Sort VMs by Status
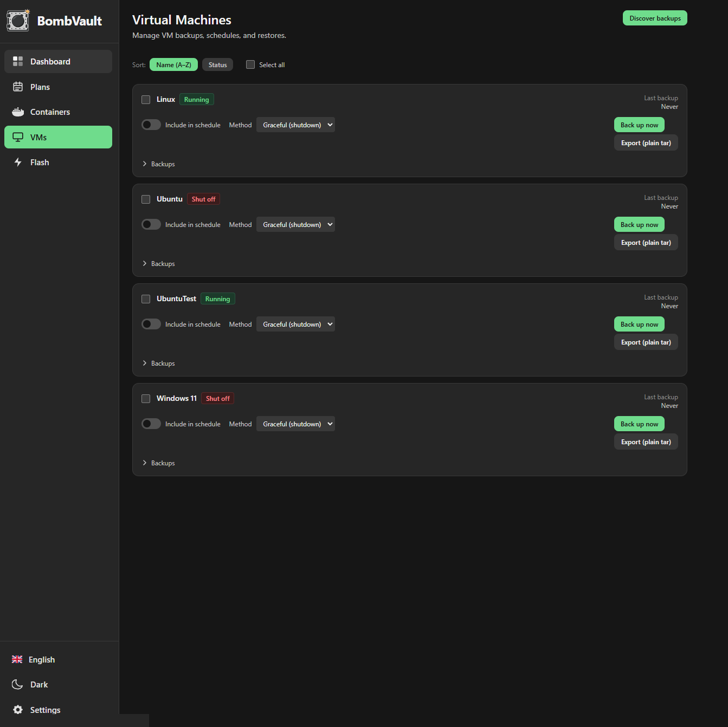This screenshot has height=727, width=728. point(217,64)
